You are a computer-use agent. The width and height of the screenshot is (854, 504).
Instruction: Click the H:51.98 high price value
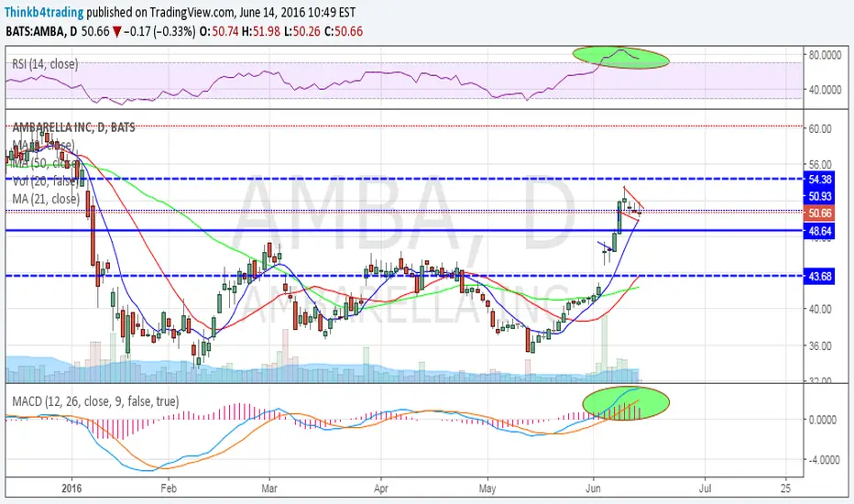(261, 31)
